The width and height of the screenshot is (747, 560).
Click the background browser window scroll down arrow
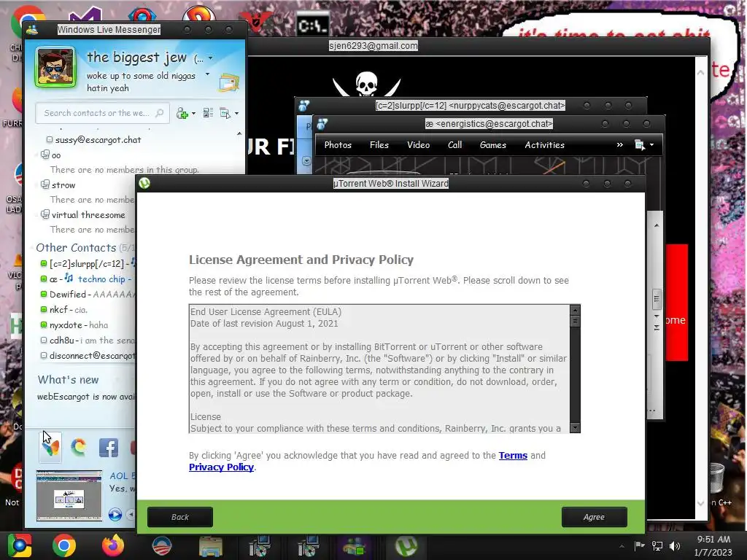(x=700, y=503)
